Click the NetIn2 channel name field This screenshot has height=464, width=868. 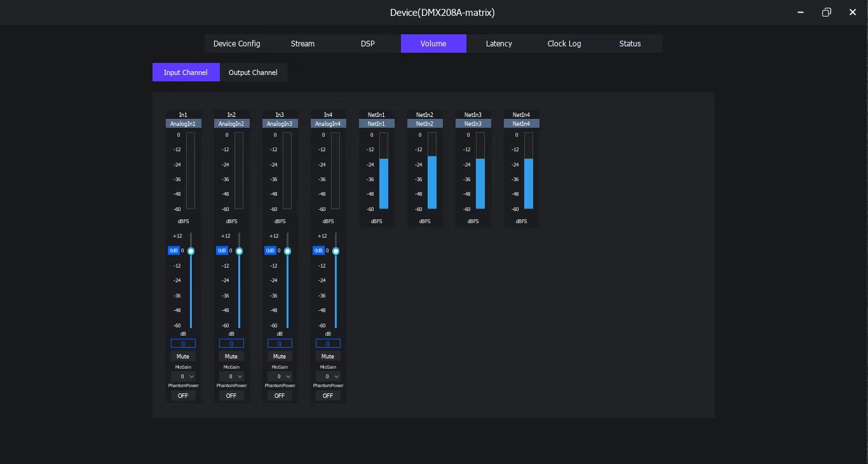[x=424, y=123]
